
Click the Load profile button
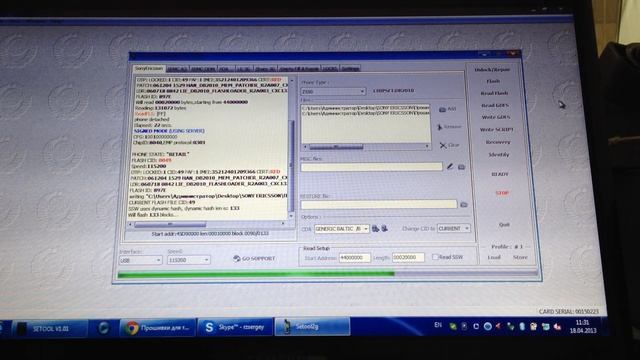click(x=494, y=257)
